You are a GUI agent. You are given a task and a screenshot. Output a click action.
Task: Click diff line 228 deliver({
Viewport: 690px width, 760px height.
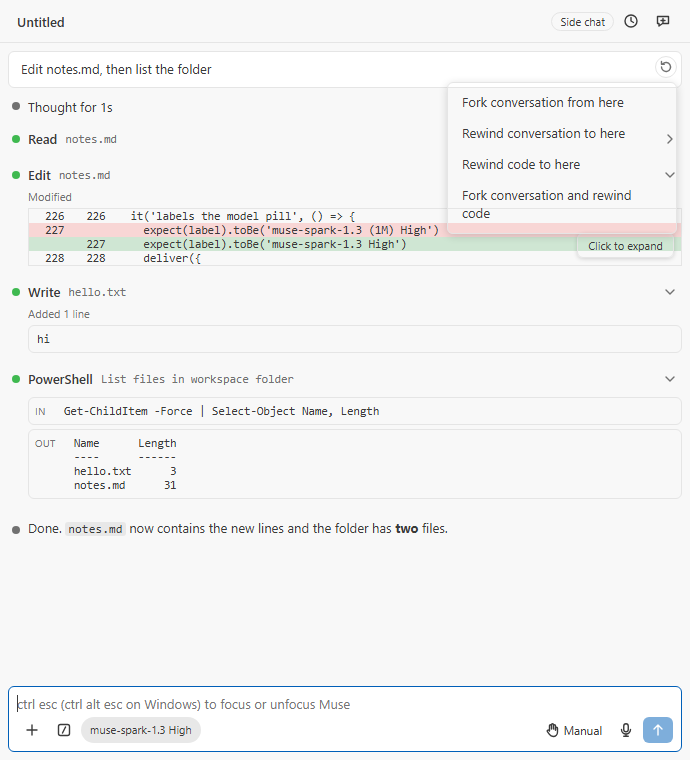pyautogui.click(x=355, y=258)
